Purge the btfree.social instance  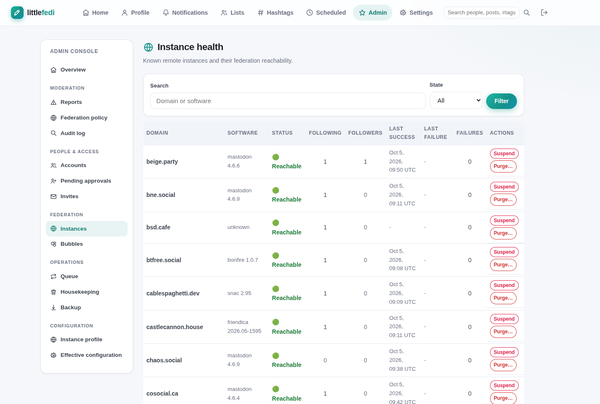click(503, 265)
